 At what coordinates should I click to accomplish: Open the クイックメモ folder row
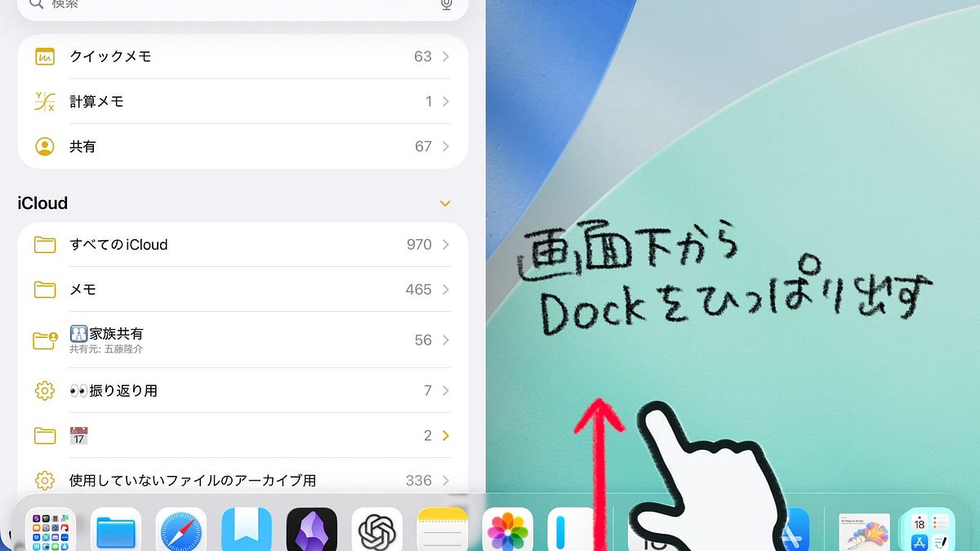[x=243, y=56]
